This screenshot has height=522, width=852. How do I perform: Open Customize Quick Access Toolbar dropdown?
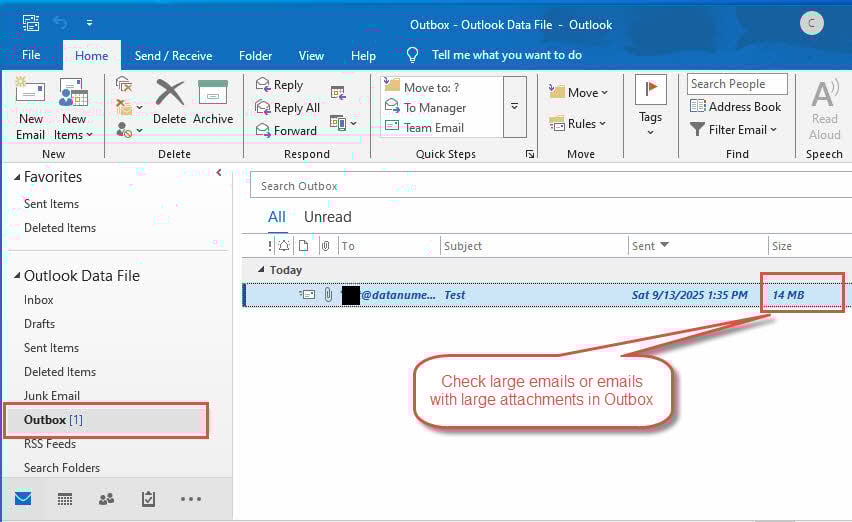[89, 23]
